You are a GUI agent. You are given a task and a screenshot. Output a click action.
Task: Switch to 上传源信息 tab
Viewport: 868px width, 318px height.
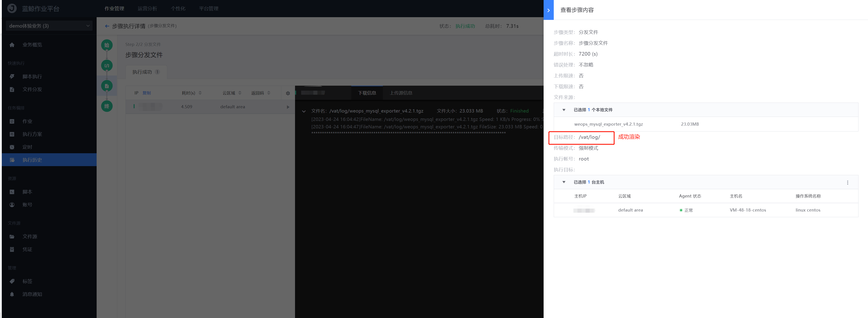[401, 93]
